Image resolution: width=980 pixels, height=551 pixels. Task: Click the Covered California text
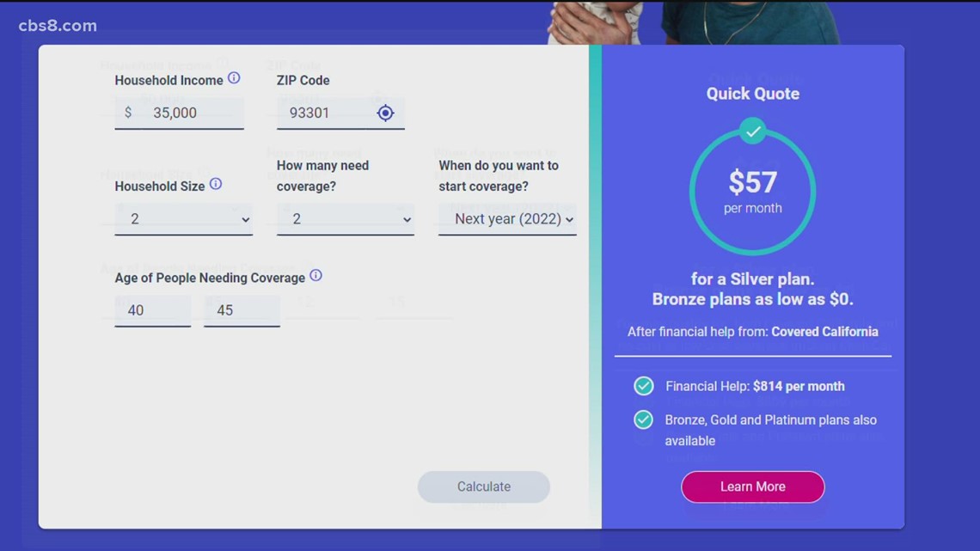tap(824, 332)
